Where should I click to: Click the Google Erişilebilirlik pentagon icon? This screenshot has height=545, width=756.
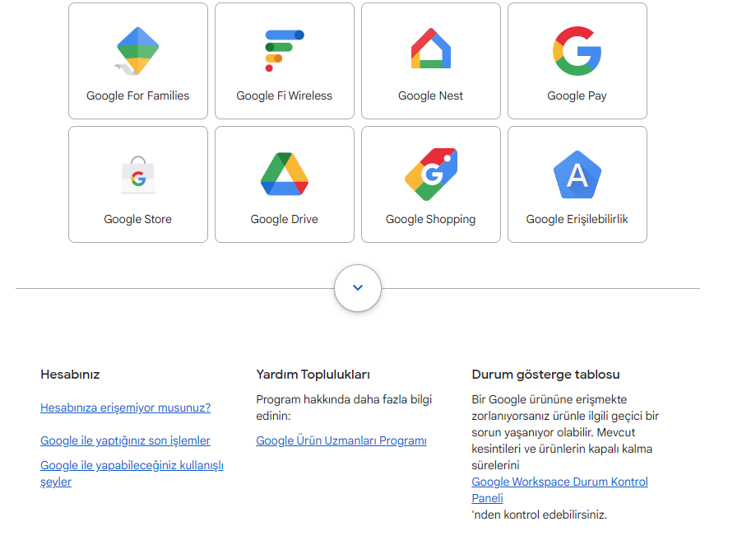click(577, 175)
